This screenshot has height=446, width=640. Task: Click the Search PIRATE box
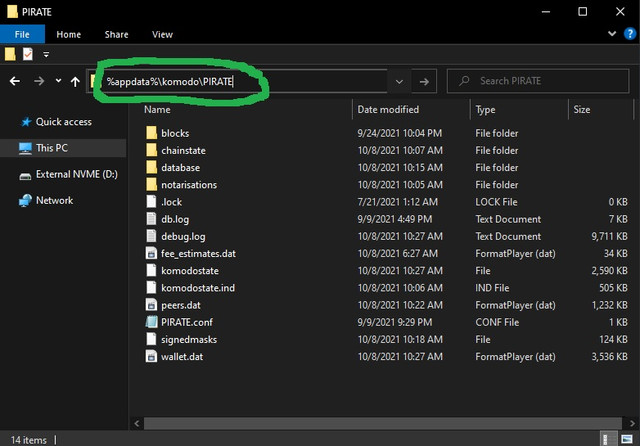pos(538,81)
